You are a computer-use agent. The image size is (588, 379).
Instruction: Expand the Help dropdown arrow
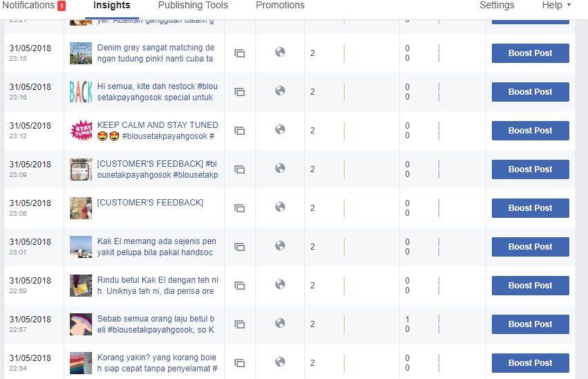[569, 5]
